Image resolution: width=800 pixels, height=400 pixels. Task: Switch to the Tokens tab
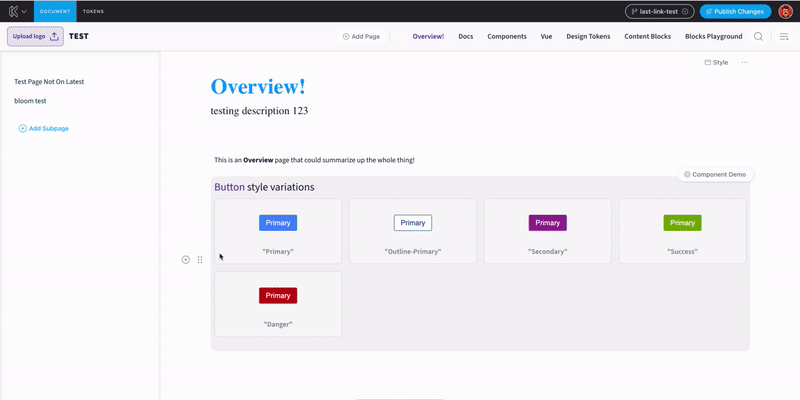click(x=93, y=11)
